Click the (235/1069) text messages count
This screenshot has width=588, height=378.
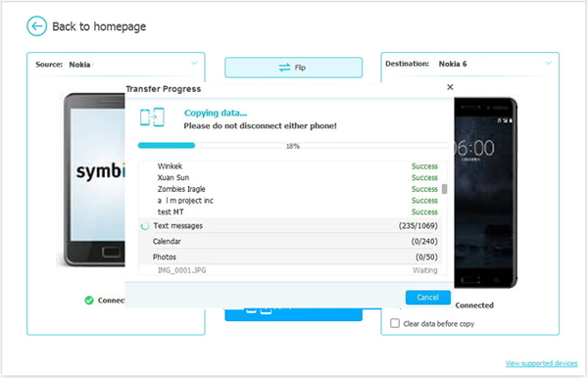point(417,226)
